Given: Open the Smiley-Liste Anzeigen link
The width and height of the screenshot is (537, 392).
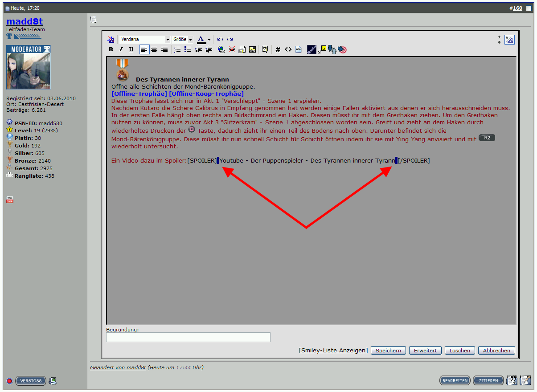Looking at the screenshot, I should [x=333, y=351].
